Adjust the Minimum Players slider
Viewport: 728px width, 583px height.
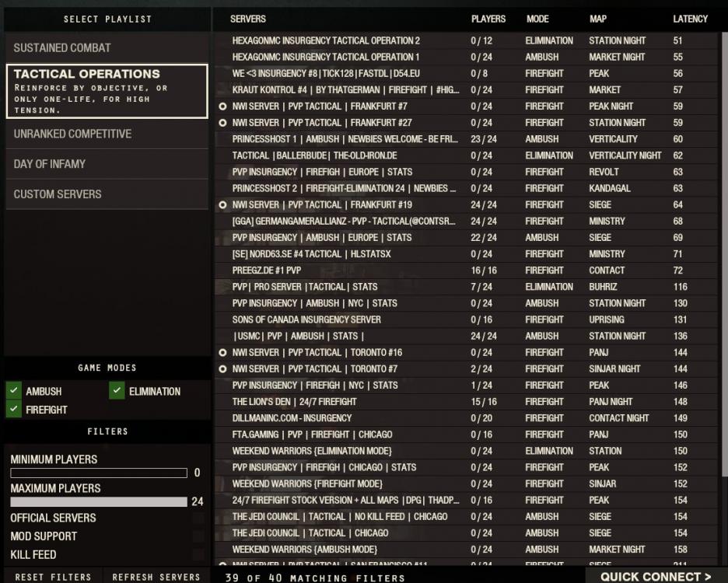coord(99,473)
